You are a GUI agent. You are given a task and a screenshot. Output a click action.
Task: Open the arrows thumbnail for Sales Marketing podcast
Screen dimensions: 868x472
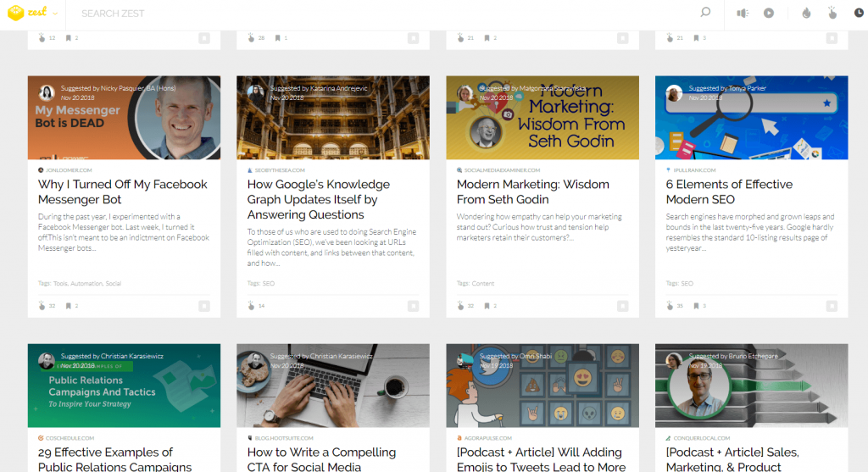751,385
